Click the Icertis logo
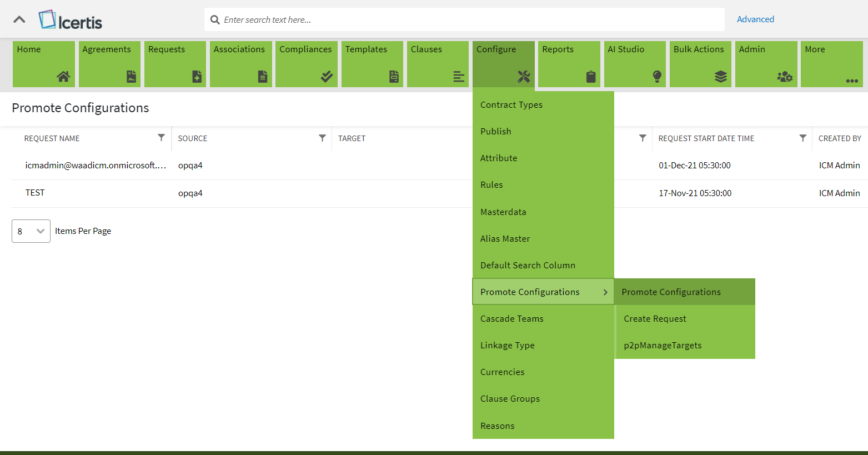The width and height of the screenshot is (868, 455). [x=71, y=21]
